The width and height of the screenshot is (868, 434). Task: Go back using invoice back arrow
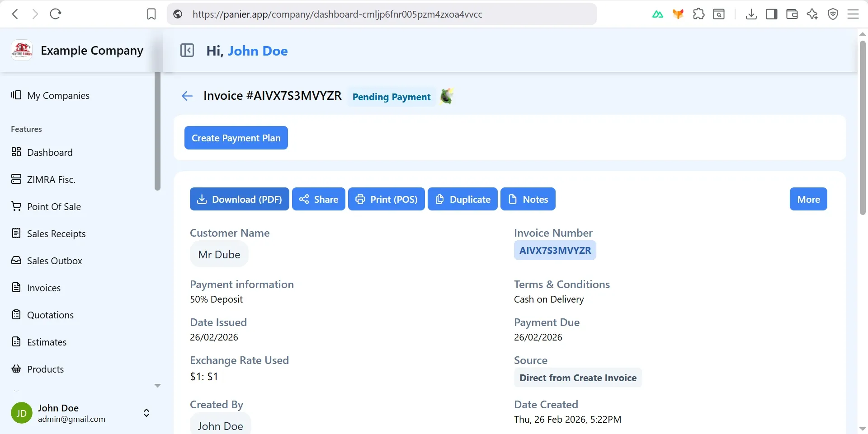pos(187,96)
